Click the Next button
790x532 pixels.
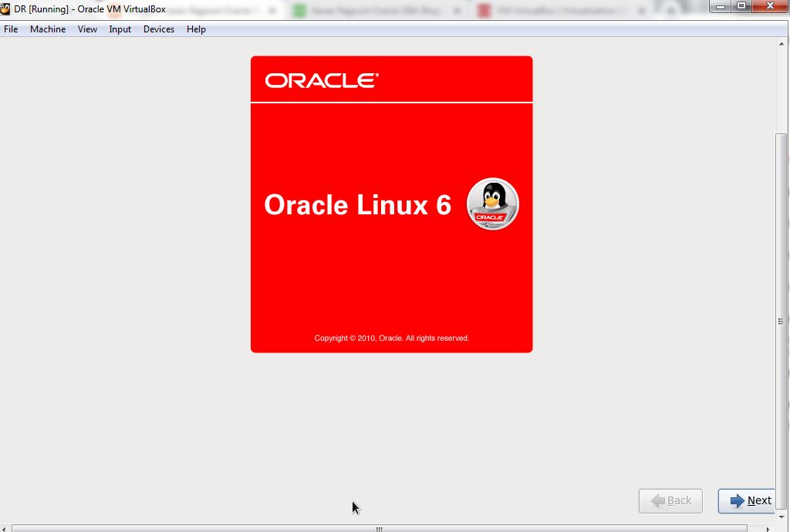tap(747, 501)
